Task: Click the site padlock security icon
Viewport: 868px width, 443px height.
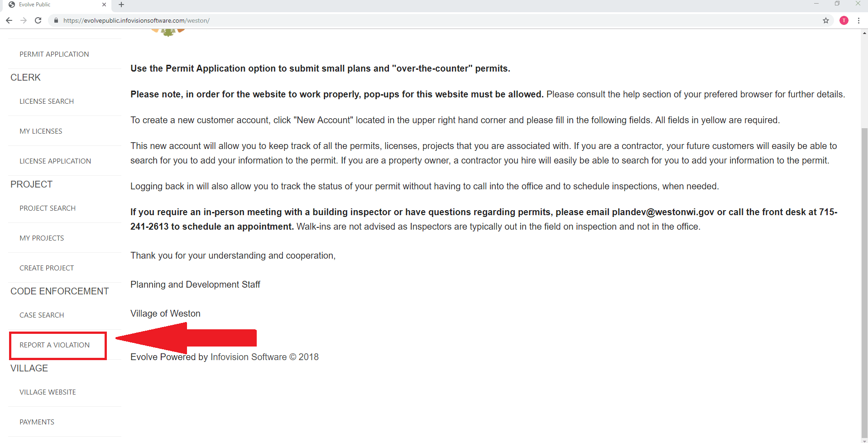Action: pos(56,20)
